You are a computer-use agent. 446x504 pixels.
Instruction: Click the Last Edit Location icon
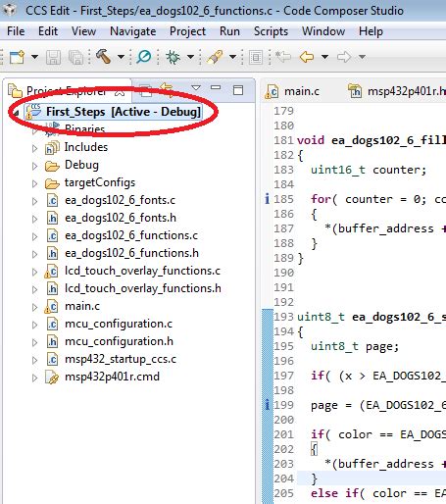coord(283,57)
